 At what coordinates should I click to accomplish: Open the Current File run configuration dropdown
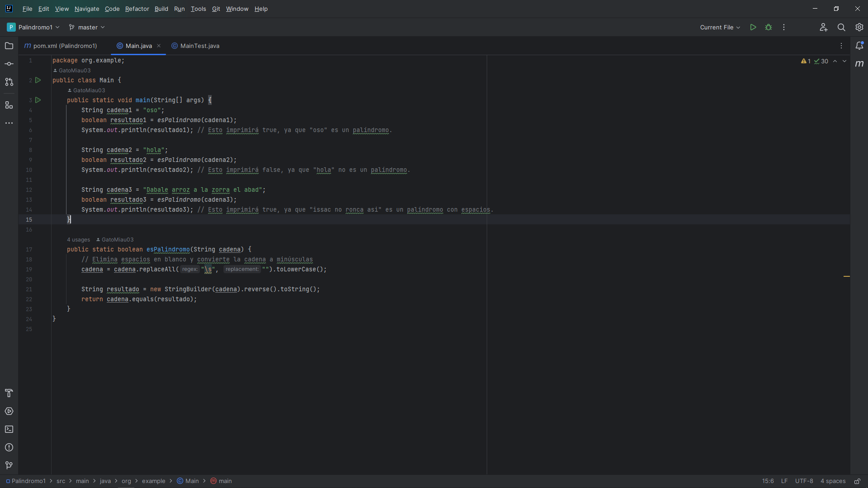click(719, 27)
